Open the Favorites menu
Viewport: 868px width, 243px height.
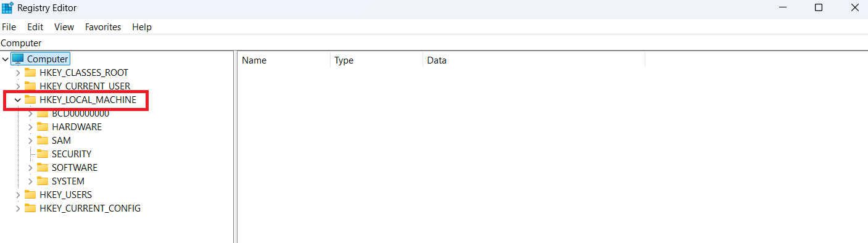click(103, 27)
